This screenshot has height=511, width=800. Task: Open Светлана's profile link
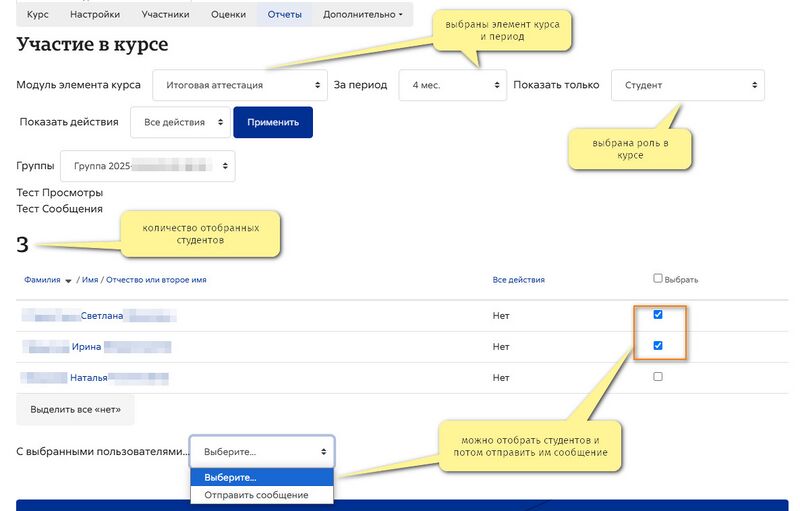(x=102, y=316)
